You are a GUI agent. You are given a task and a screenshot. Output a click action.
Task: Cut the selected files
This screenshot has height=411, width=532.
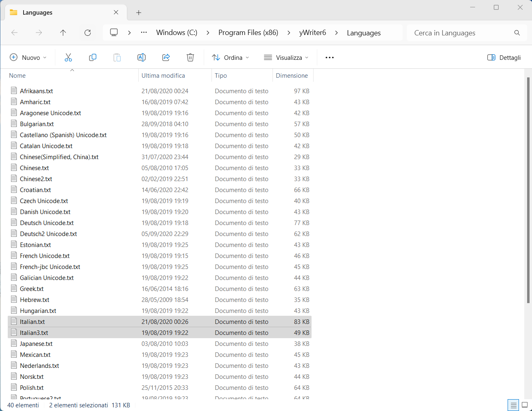tap(68, 57)
